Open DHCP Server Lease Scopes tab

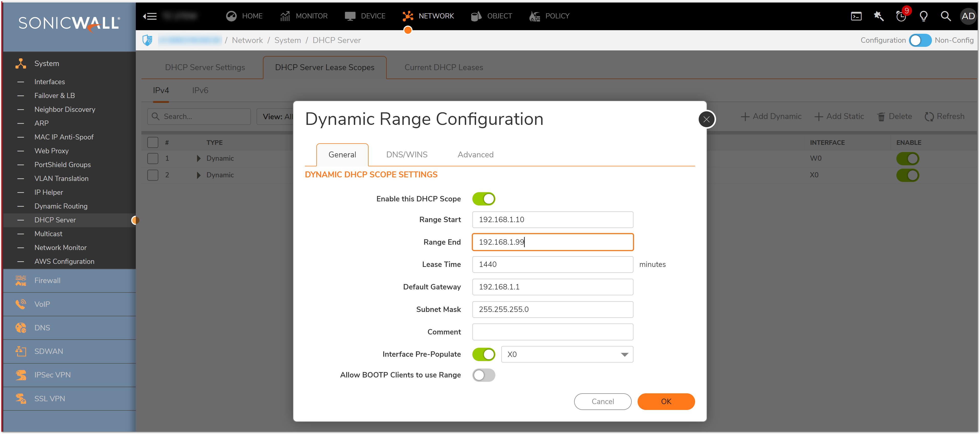pos(325,67)
